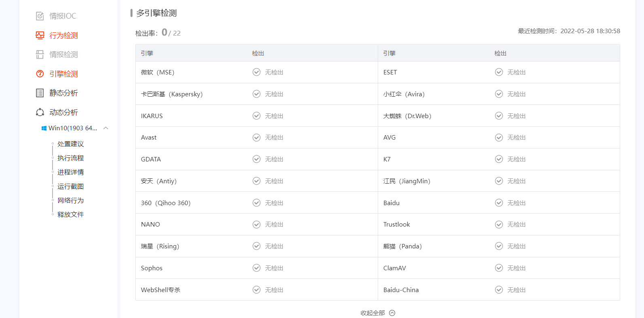
Task: Click the 引擎检测 circular icon
Action: (40, 74)
